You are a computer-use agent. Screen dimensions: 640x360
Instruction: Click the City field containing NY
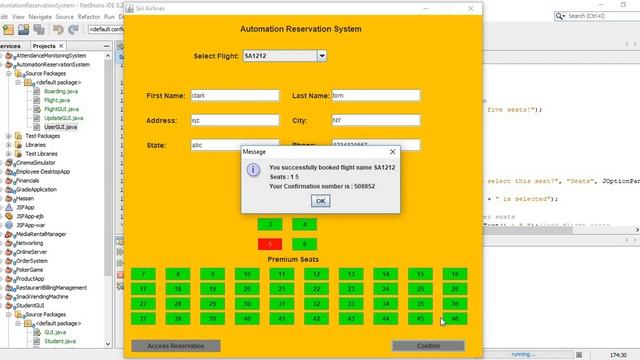376,120
